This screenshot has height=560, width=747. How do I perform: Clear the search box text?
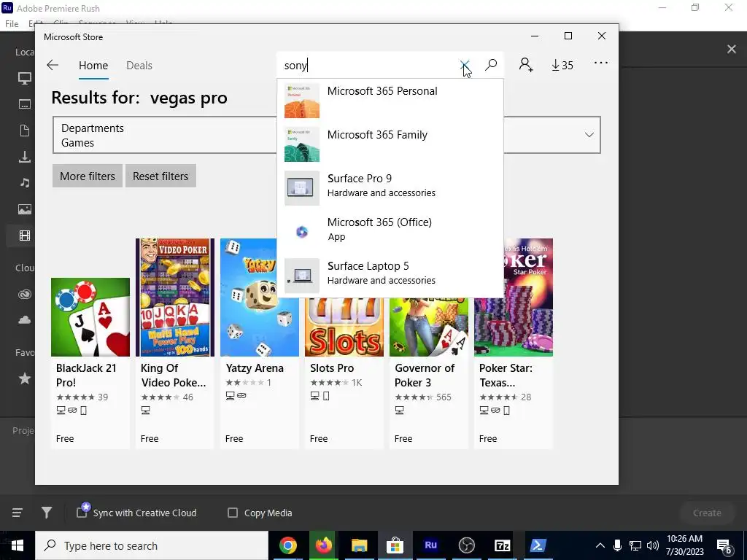[x=465, y=65]
